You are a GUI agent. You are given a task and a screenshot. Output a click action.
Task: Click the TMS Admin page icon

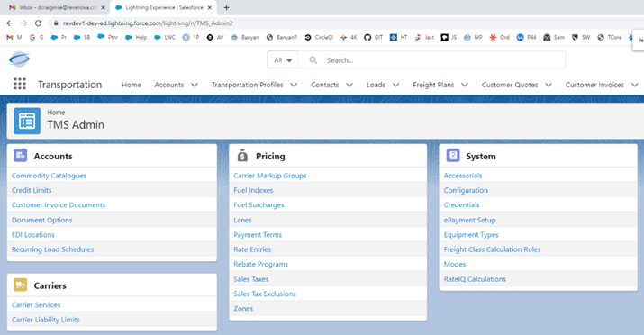(27, 121)
